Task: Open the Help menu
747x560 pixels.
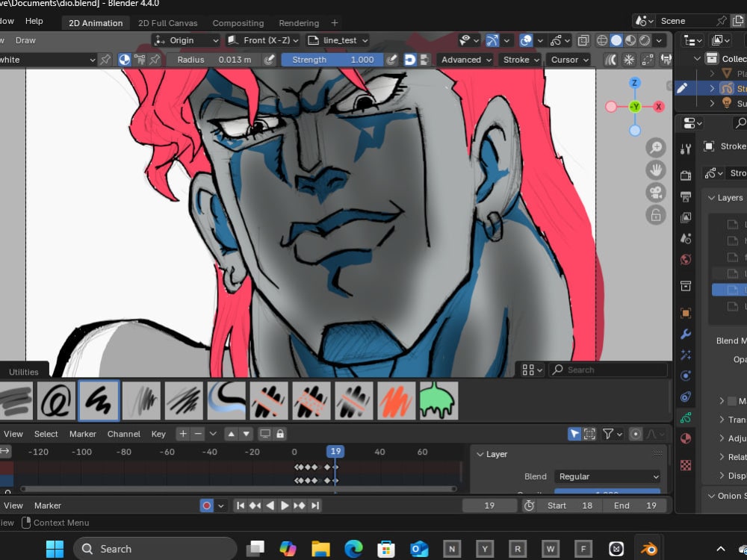Action: pos(34,21)
